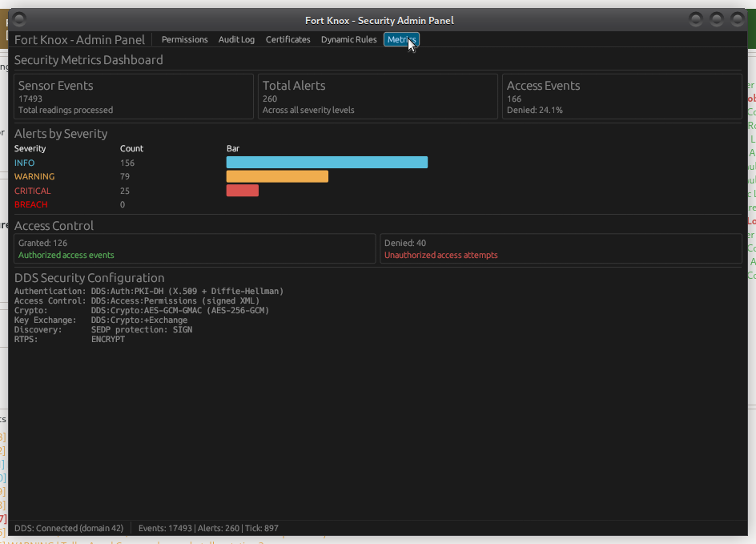Screen dimensions: 756x544
Task: Open the Audit Log tab
Action: tap(236, 39)
